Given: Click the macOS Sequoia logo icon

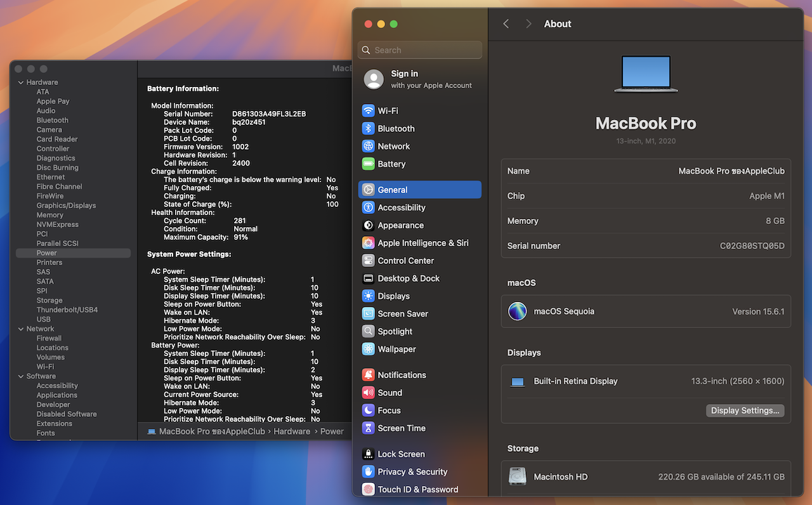Looking at the screenshot, I should coord(518,312).
